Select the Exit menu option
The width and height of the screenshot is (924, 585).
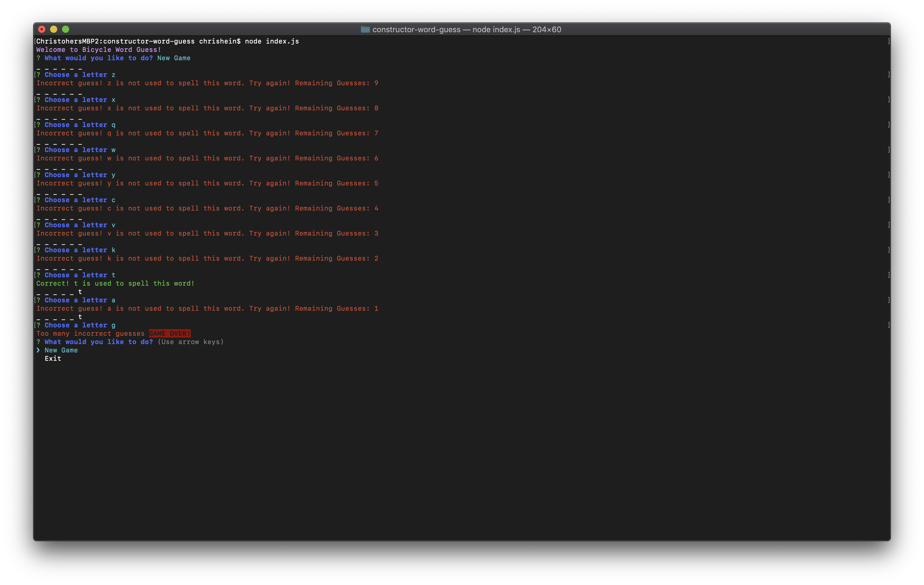(52, 358)
